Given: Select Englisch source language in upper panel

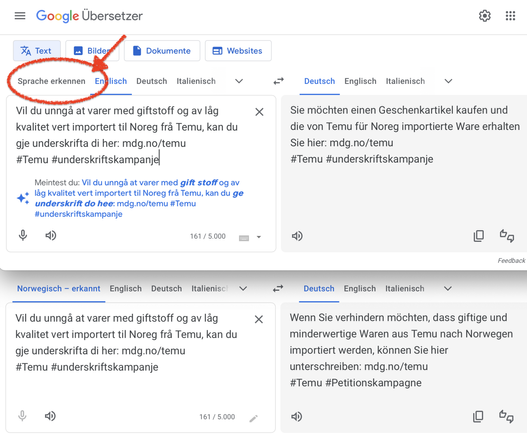Looking at the screenshot, I should click(x=111, y=81).
